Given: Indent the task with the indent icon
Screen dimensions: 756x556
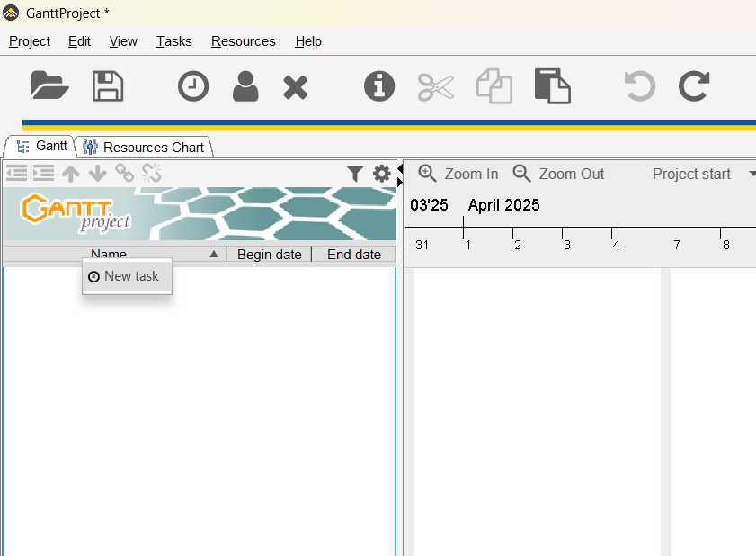Looking at the screenshot, I should [x=43, y=173].
